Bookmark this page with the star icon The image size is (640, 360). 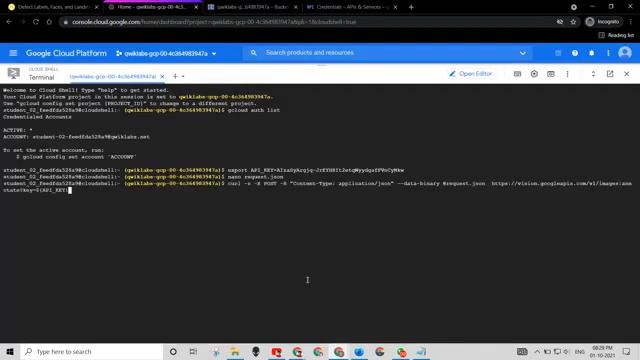pyautogui.click(x=573, y=22)
